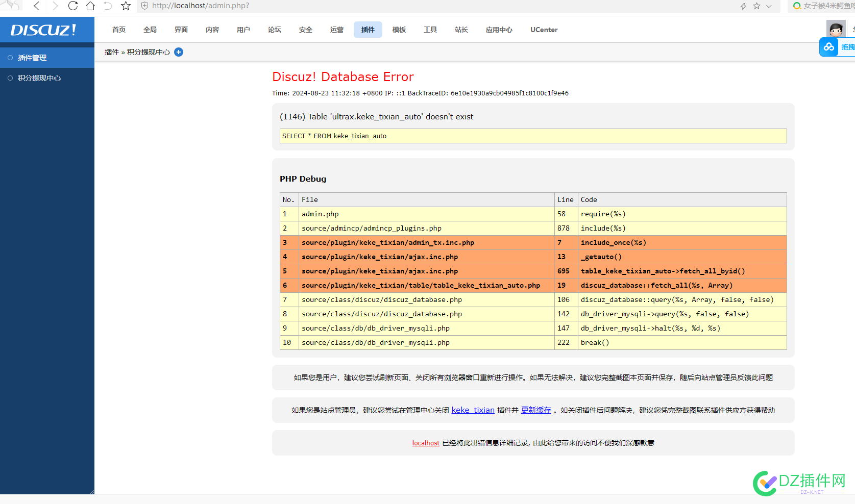Open the 全局 menu tab
The width and height of the screenshot is (855, 504).
point(150,30)
